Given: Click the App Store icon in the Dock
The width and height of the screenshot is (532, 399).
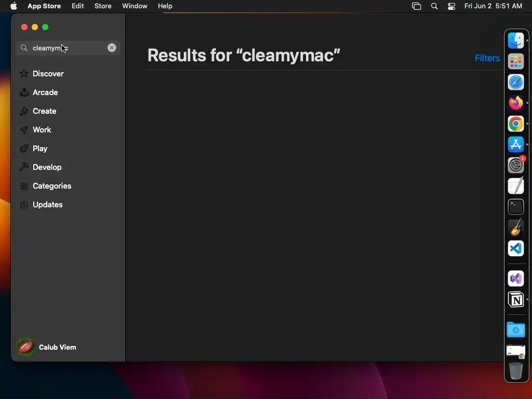Looking at the screenshot, I should coord(516,144).
